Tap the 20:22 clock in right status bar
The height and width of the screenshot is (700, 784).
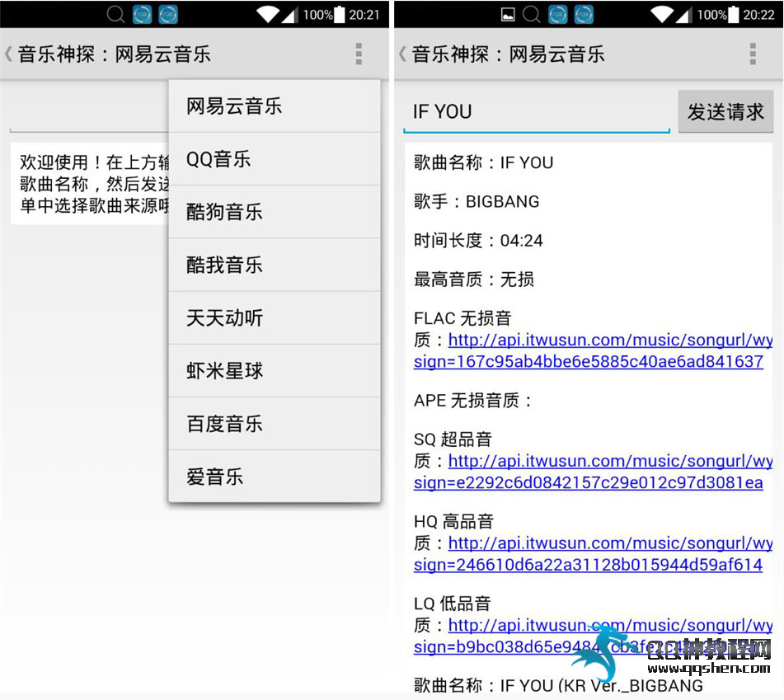(758, 15)
